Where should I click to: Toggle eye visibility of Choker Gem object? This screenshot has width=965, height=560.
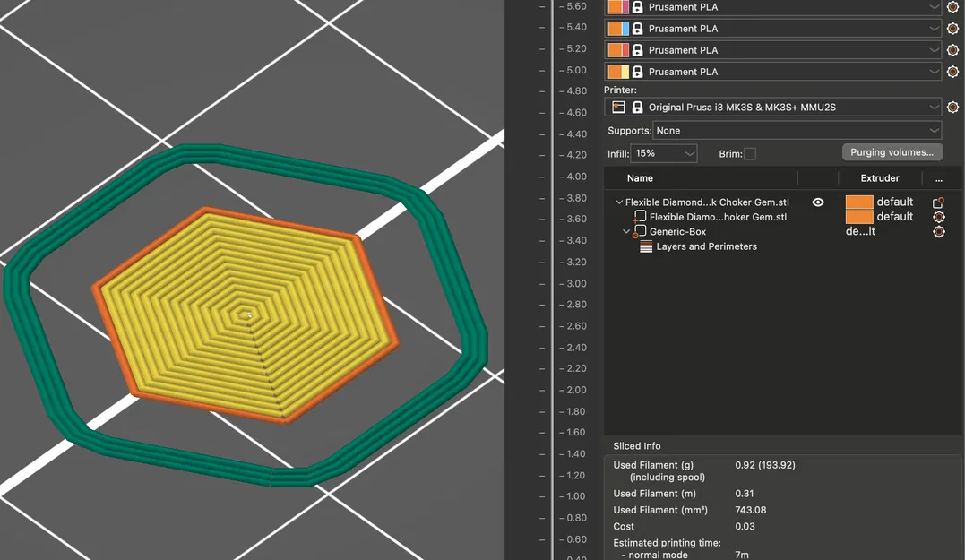818,202
